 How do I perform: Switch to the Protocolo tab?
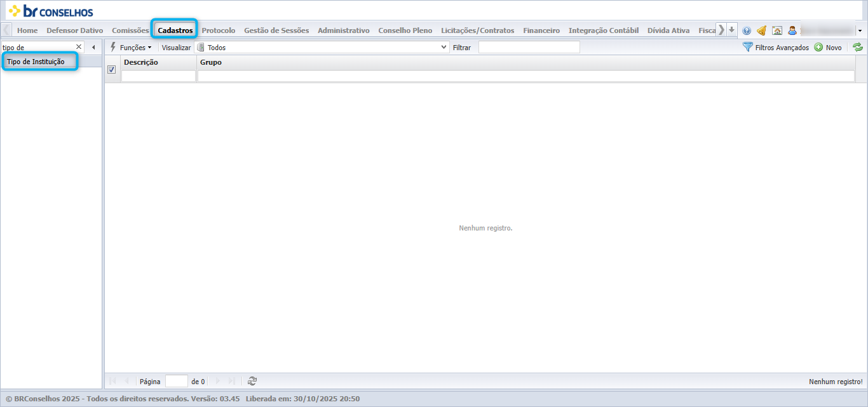tap(218, 30)
